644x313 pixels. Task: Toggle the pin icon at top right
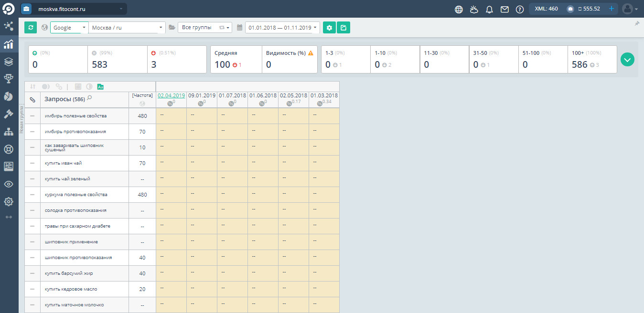pos(637,23)
